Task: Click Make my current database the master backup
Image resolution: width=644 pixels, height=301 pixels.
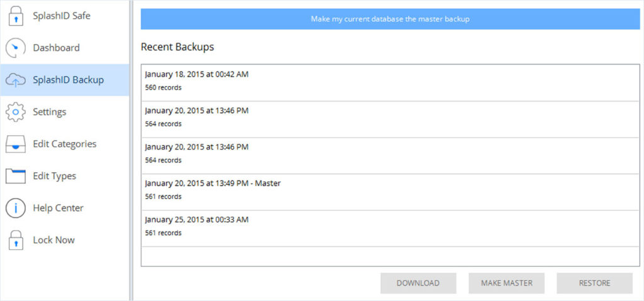Action: pyautogui.click(x=390, y=19)
